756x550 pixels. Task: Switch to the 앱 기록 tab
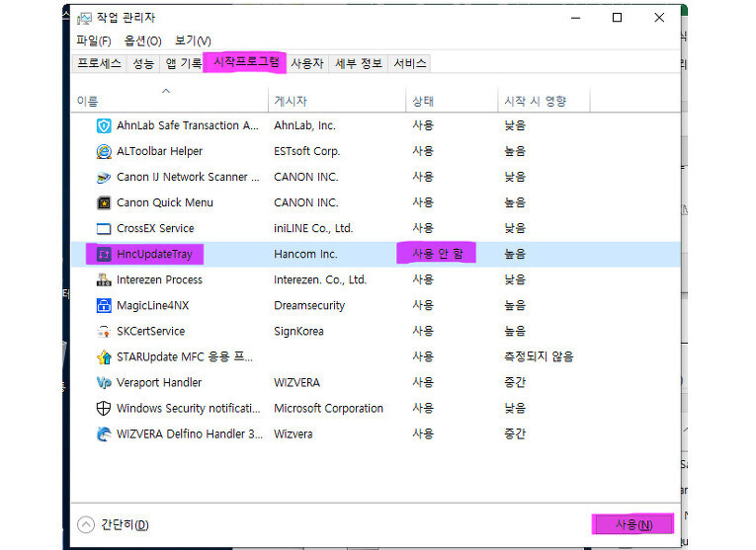click(x=183, y=63)
